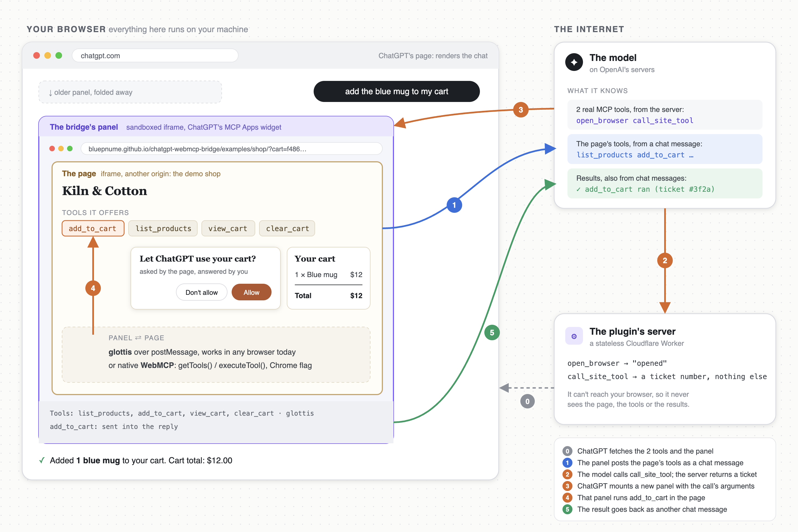
Task: Click 'The plugin's server' heading
Action: click(632, 331)
